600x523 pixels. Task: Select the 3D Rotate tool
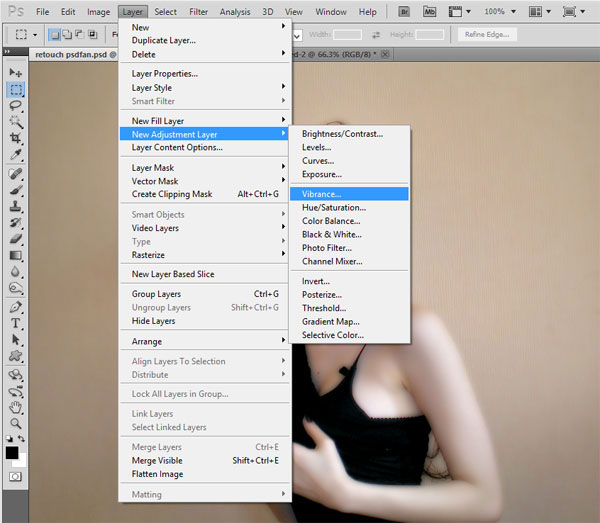tap(15, 375)
